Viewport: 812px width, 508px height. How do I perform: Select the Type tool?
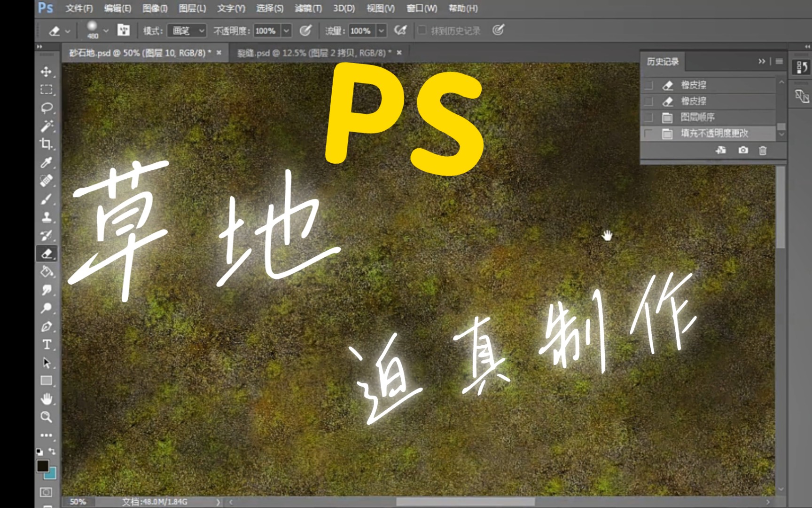pos(46,344)
